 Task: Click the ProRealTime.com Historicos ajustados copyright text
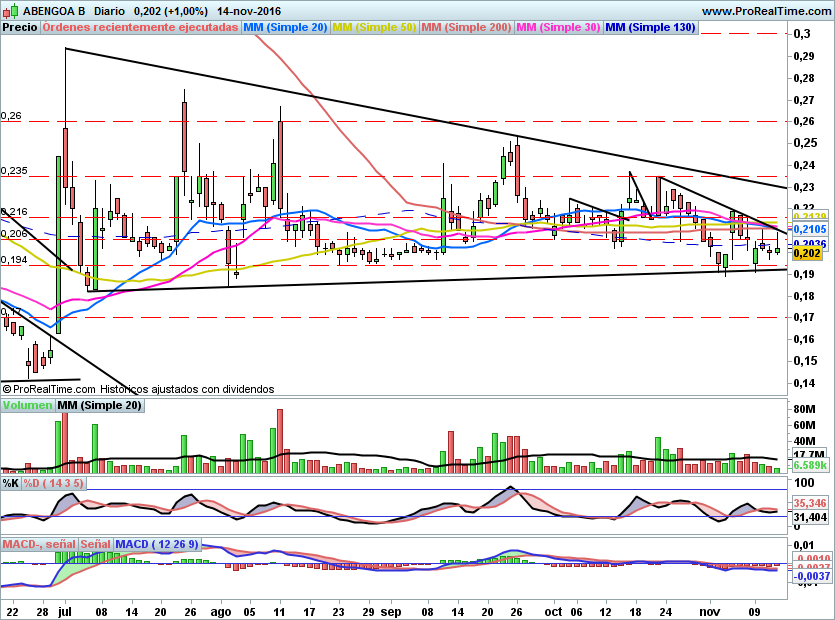coord(138,389)
